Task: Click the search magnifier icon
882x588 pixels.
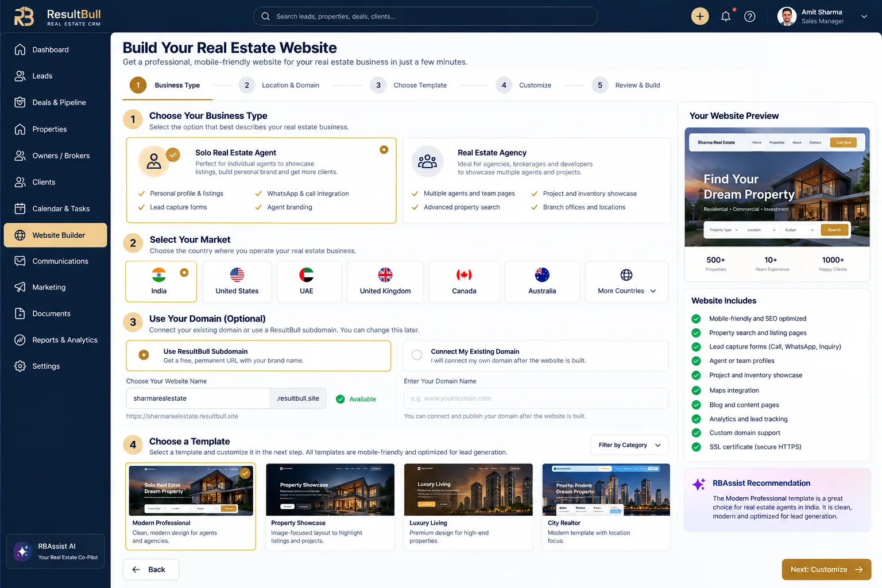Action: click(x=265, y=16)
